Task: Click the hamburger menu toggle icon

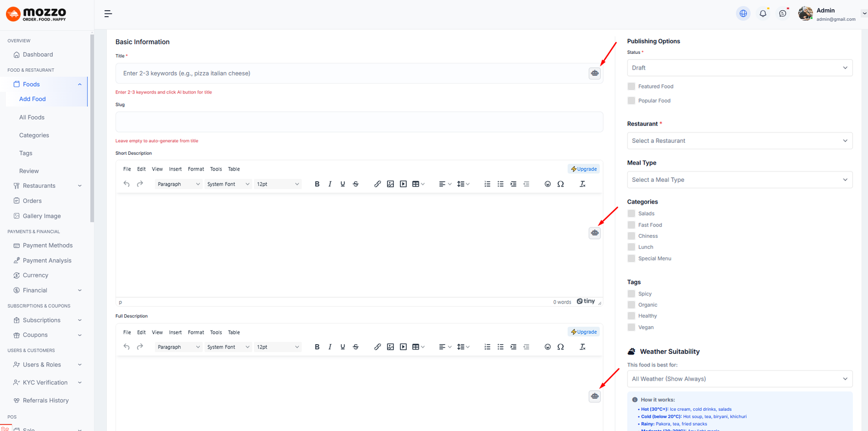Action: click(108, 14)
